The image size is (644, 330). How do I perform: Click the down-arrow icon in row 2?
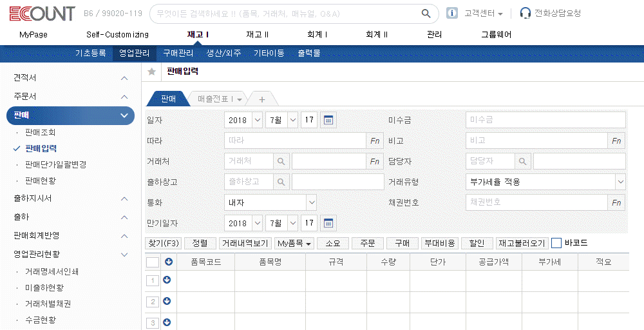(x=167, y=301)
